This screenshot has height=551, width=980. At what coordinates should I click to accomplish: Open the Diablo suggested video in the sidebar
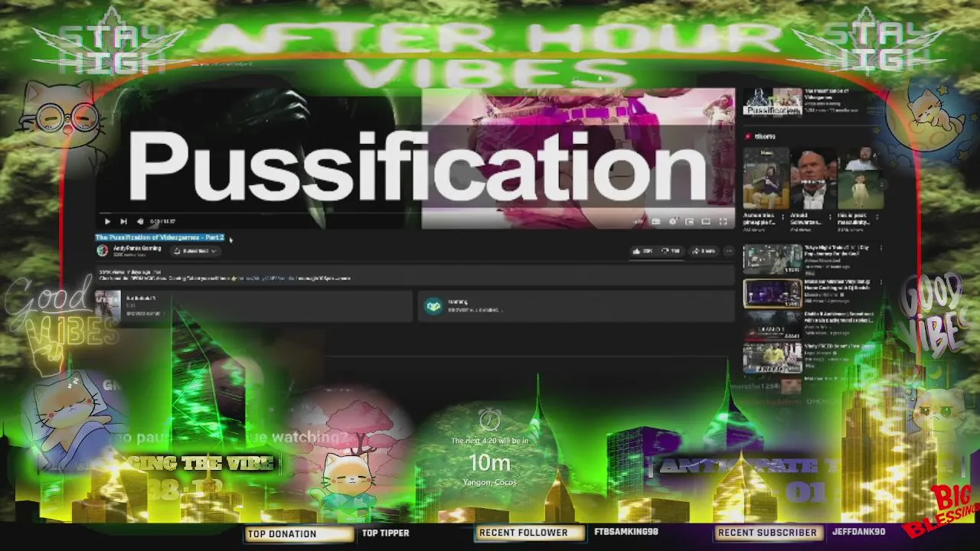click(773, 327)
